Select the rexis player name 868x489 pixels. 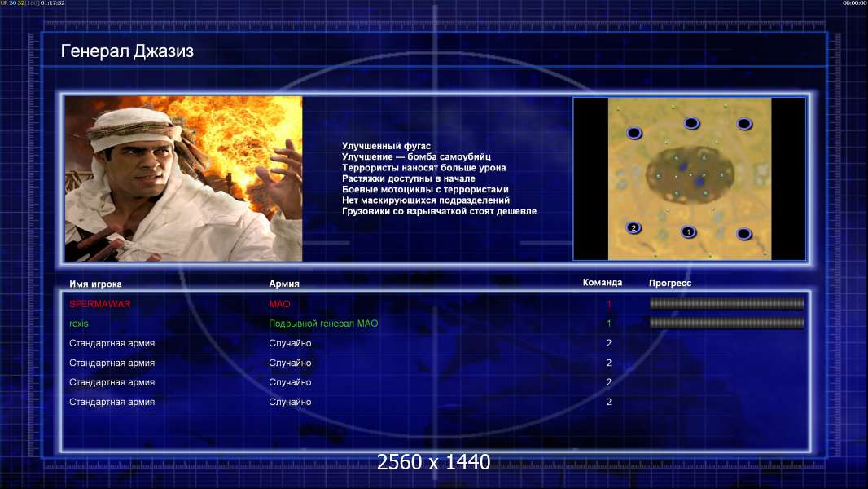click(79, 324)
